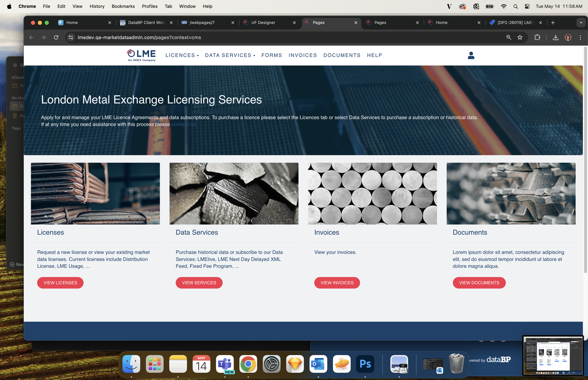Launch Photoshop from the dock
The image size is (588, 380).
pyautogui.click(x=365, y=364)
